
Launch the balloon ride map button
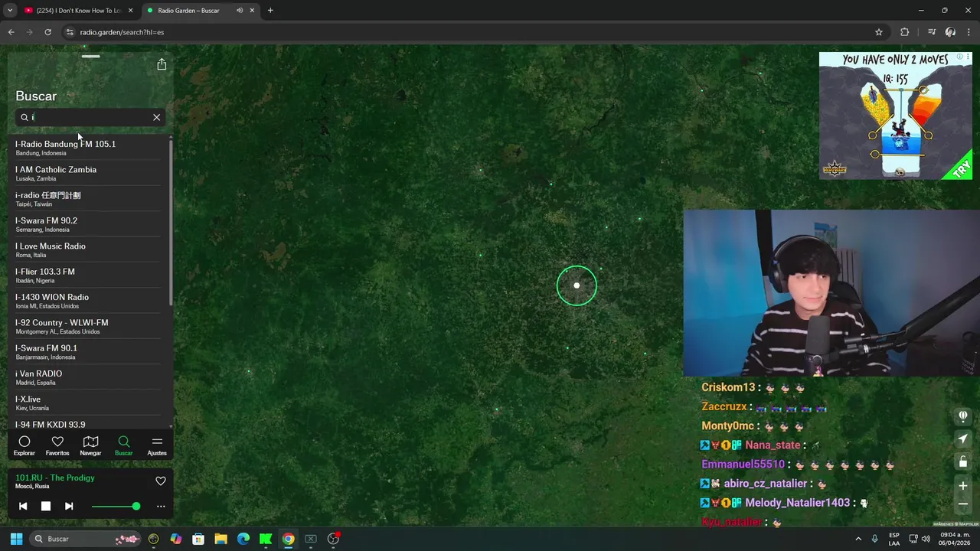[963, 416]
